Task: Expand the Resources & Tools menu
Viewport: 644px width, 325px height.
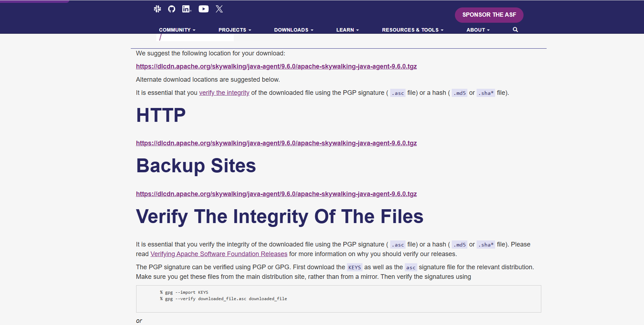Action: 413,30
